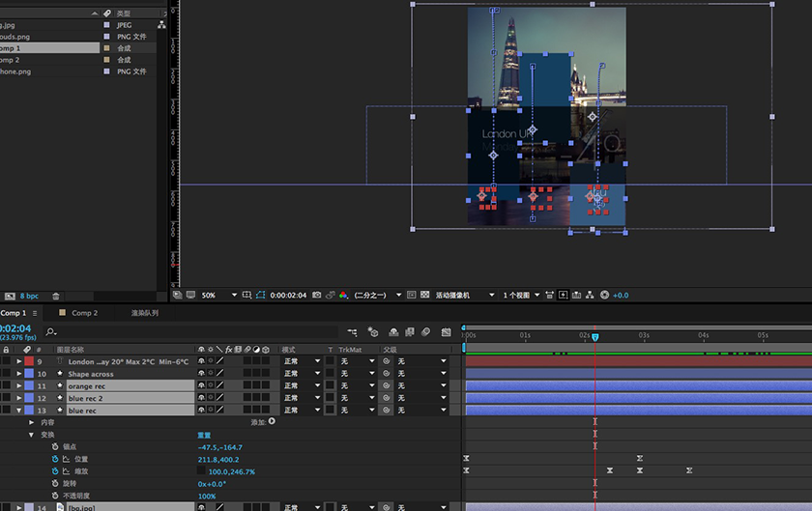Screen dimensions: 812x511
Task: Open the Comp 1 panel menu icon
Action: [x=35, y=313]
